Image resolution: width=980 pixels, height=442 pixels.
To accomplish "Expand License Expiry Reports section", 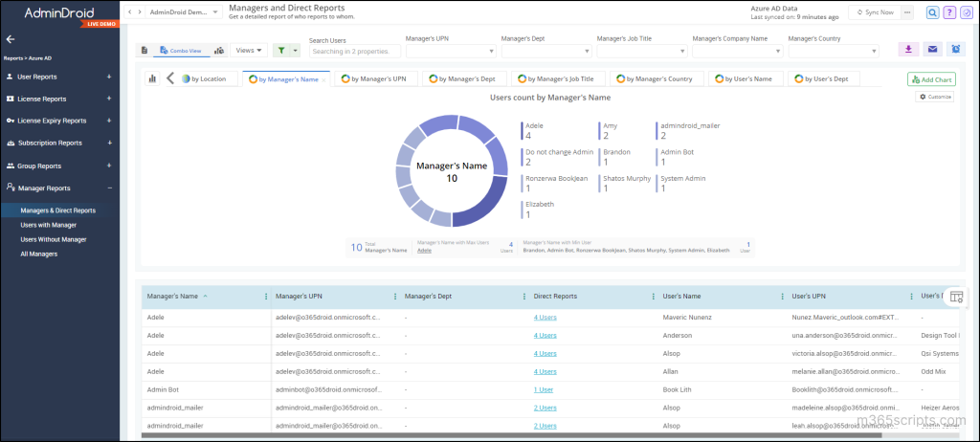I will click(109, 121).
